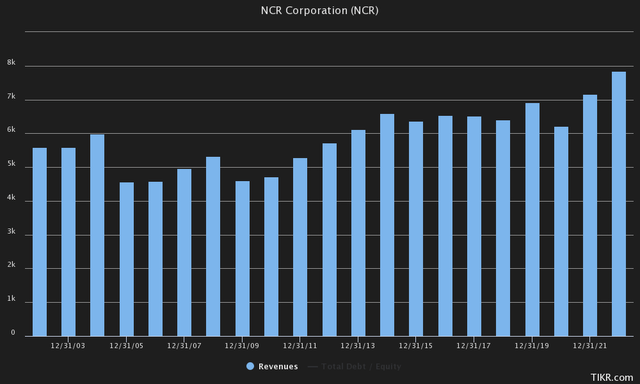Click the 8k y-axis label

coord(11,62)
